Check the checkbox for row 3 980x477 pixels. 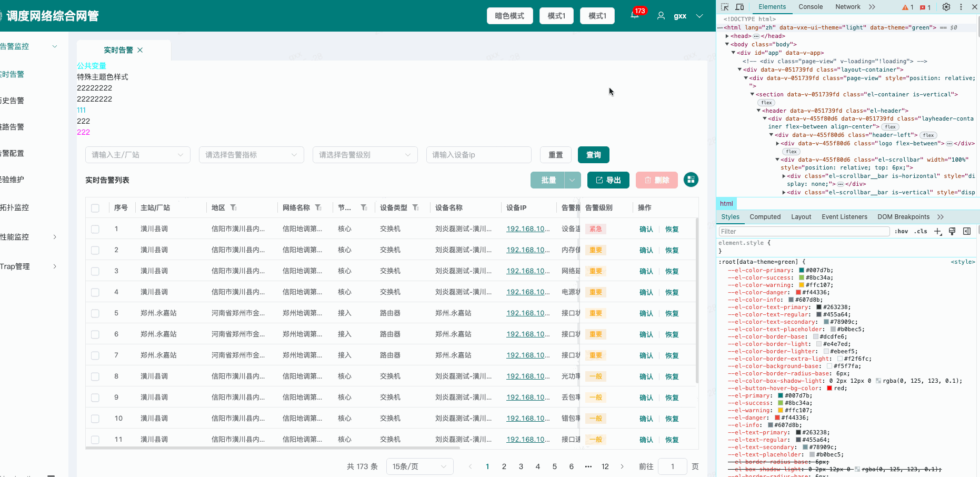click(95, 271)
